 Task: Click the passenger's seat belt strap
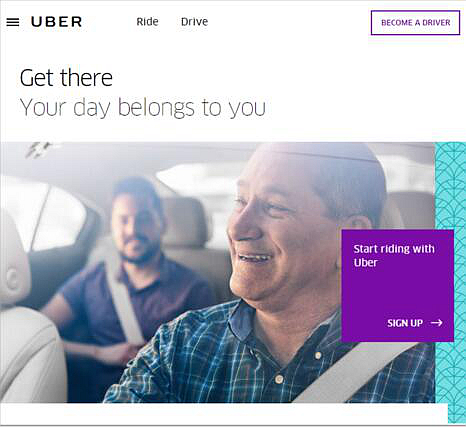pyautogui.click(x=123, y=300)
